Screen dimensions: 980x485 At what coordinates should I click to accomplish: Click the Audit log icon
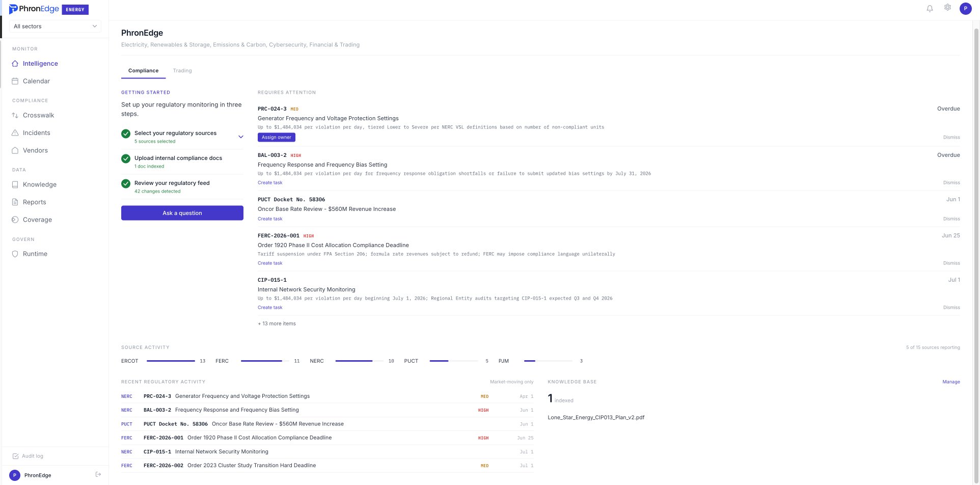[15, 456]
